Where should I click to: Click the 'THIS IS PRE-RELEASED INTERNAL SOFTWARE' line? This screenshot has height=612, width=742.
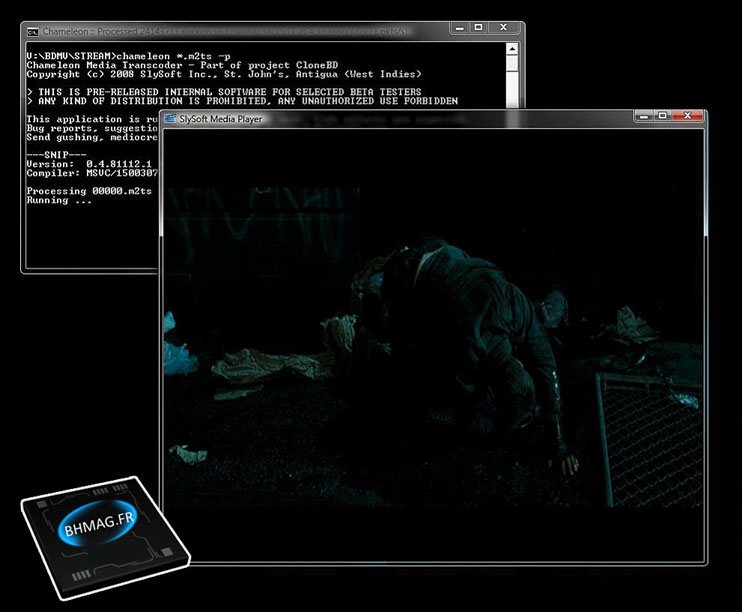click(x=224, y=92)
